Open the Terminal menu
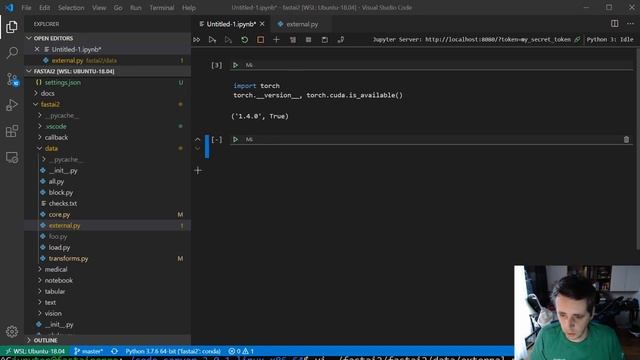The image size is (640, 360). pyautogui.click(x=162, y=7)
